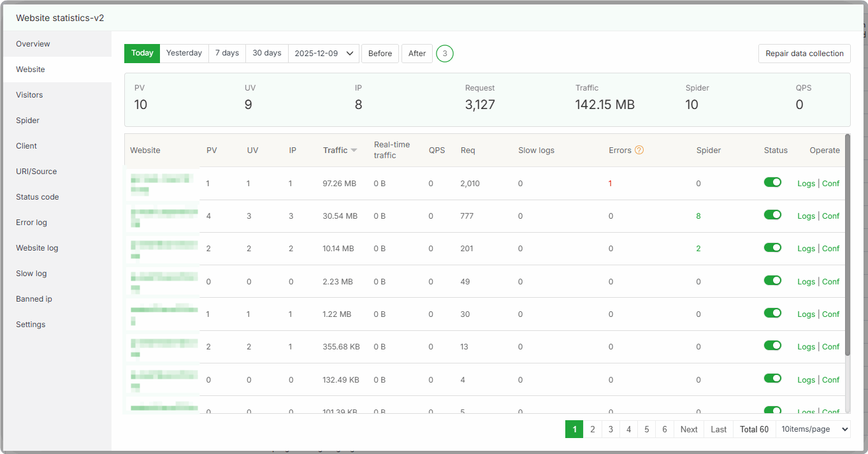The height and width of the screenshot is (454, 868).
Task: Click the Errors help question-mark icon
Action: (x=639, y=150)
